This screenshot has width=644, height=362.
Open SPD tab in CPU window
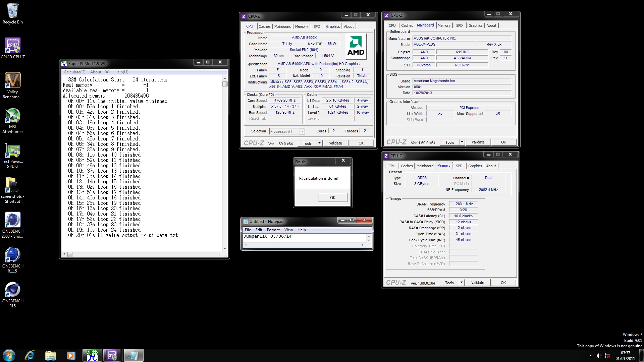(x=317, y=26)
